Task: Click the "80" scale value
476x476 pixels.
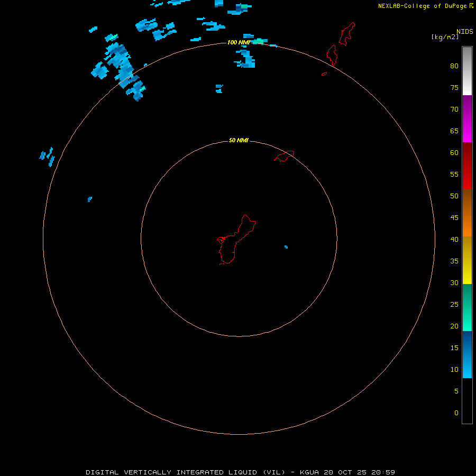Action: point(454,66)
